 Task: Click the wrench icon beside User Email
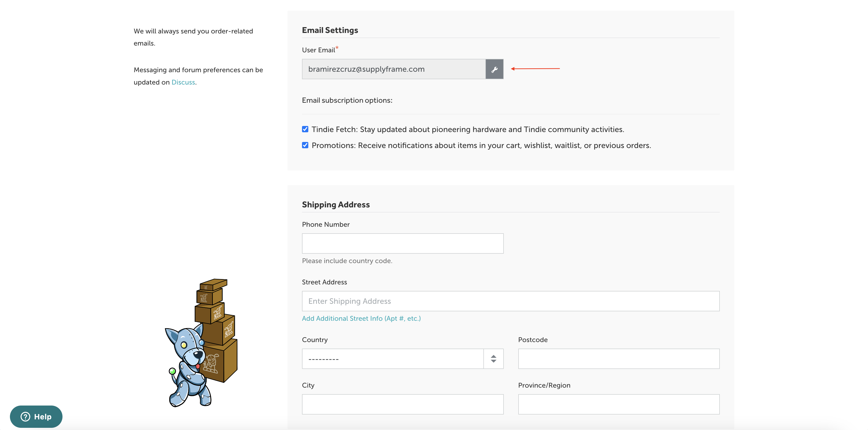[494, 70]
